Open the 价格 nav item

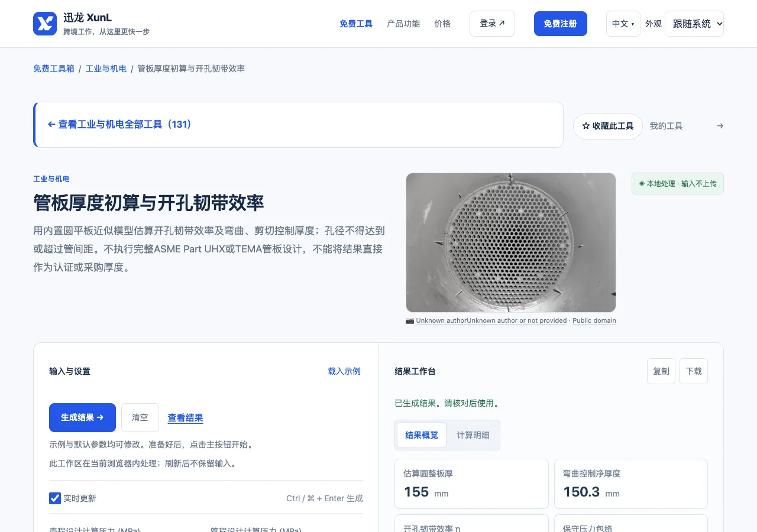coord(442,24)
